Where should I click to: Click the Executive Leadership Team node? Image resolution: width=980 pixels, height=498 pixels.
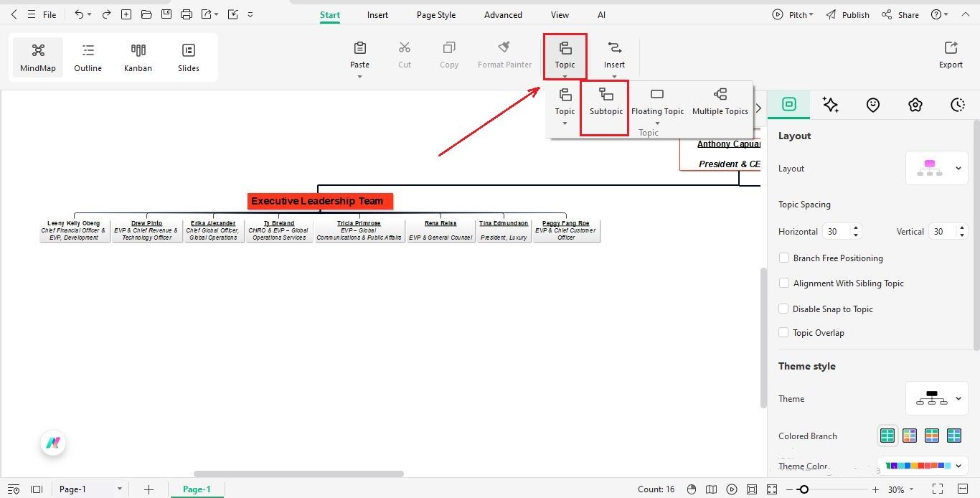point(320,202)
